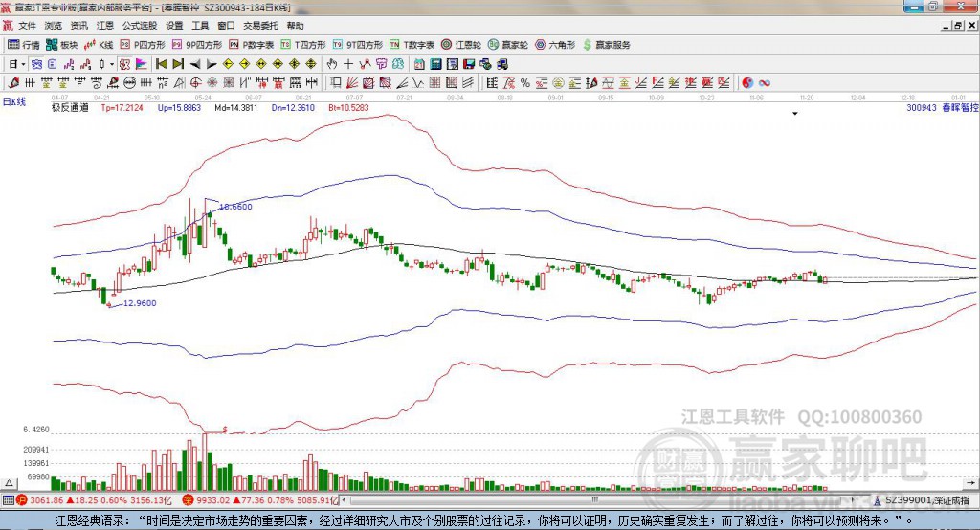
Task: Open the 交易委托 menu
Action: [x=260, y=26]
